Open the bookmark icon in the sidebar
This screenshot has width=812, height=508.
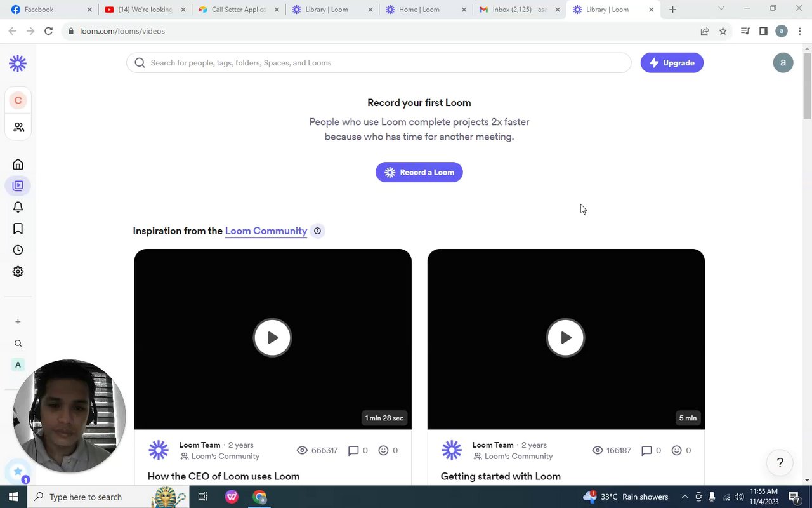click(18, 229)
